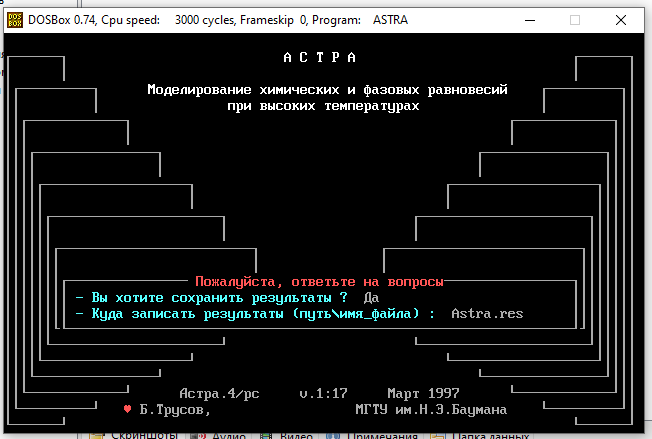Open the 'Примечания' tab in the background window
The image size is (652, 439).
pos(372,435)
